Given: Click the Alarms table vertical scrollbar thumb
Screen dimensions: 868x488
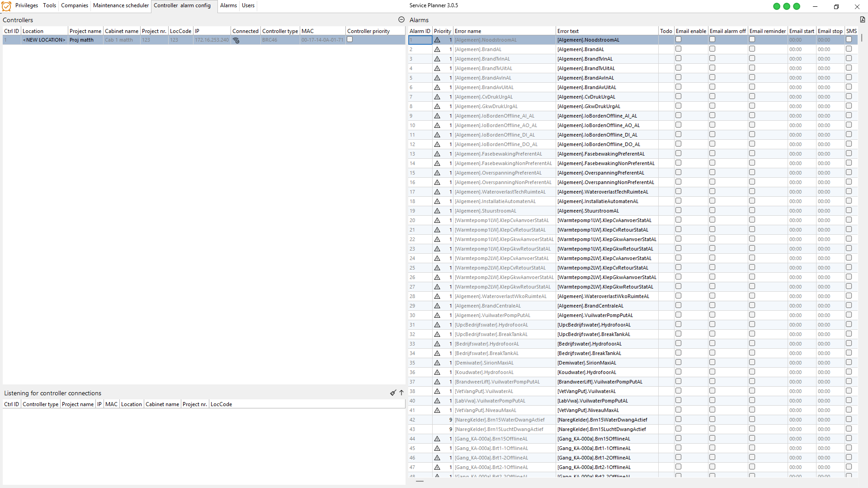Looking at the screenshot, I should (862, 38).
